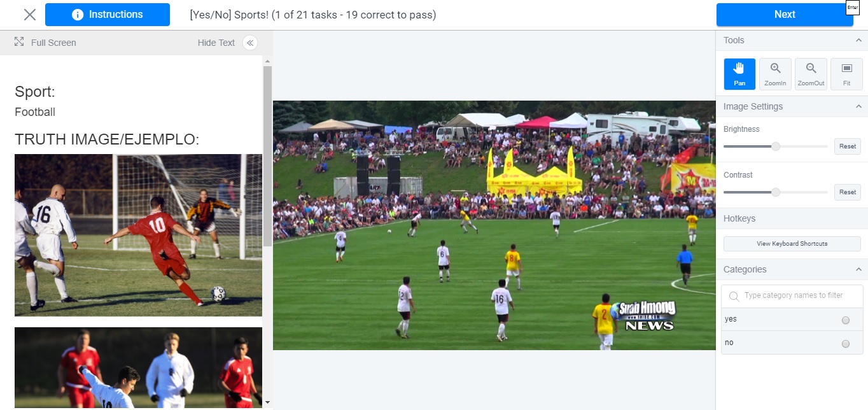Click the Brightness slider handle

click(776, 146)
